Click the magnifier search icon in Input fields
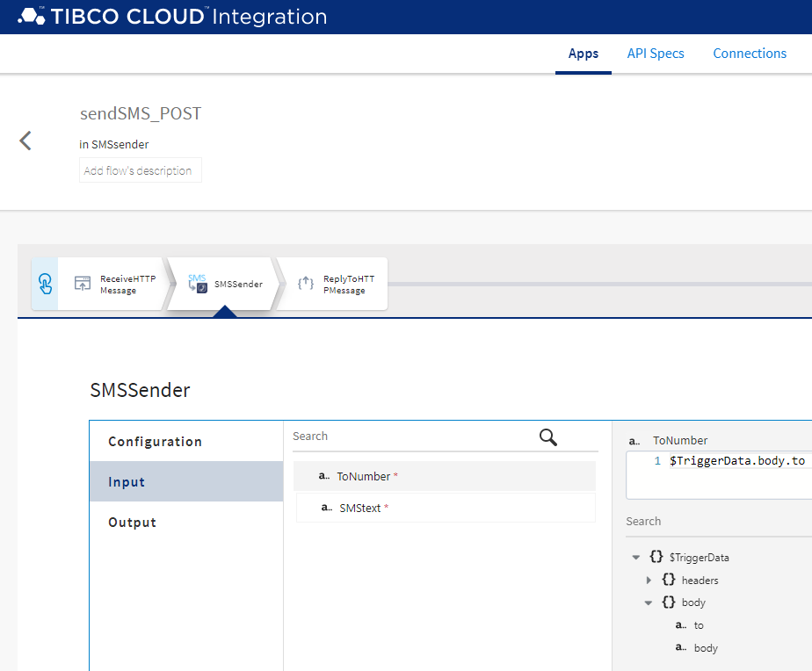The height and width of the screenshot is (671, 812). pos(547,437)
